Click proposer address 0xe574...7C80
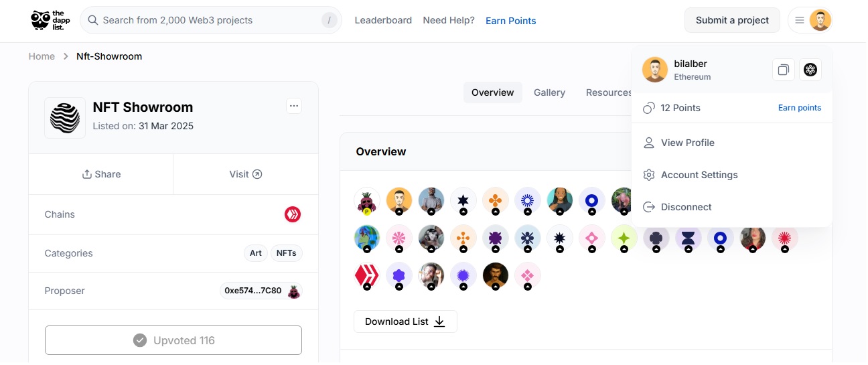The image size is (868, 365). click(253, 291)
